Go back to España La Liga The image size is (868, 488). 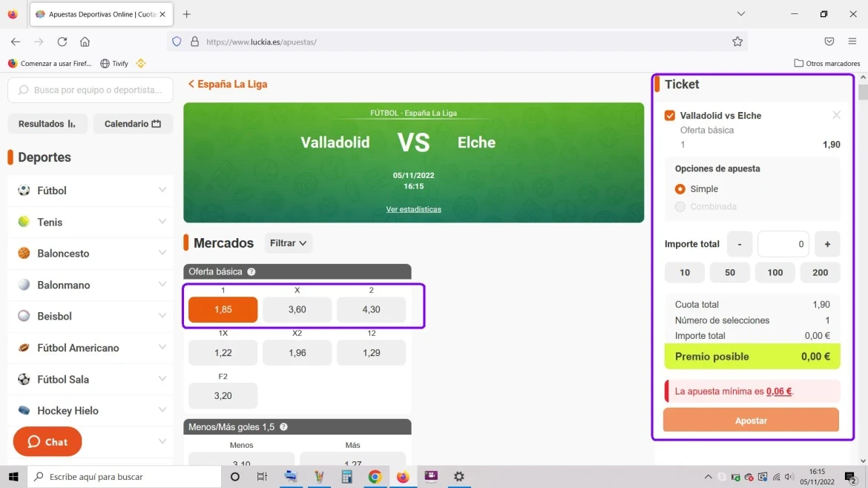[x=228, y=84]
